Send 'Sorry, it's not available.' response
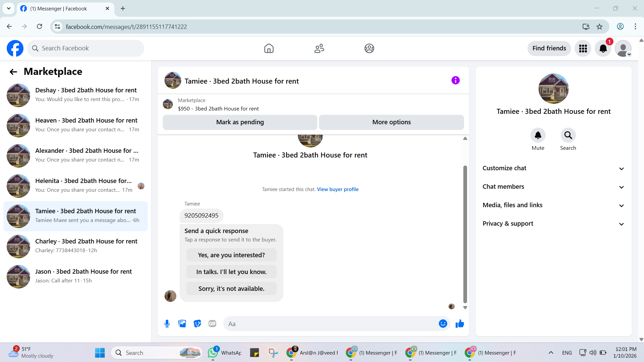 (231, 288)
